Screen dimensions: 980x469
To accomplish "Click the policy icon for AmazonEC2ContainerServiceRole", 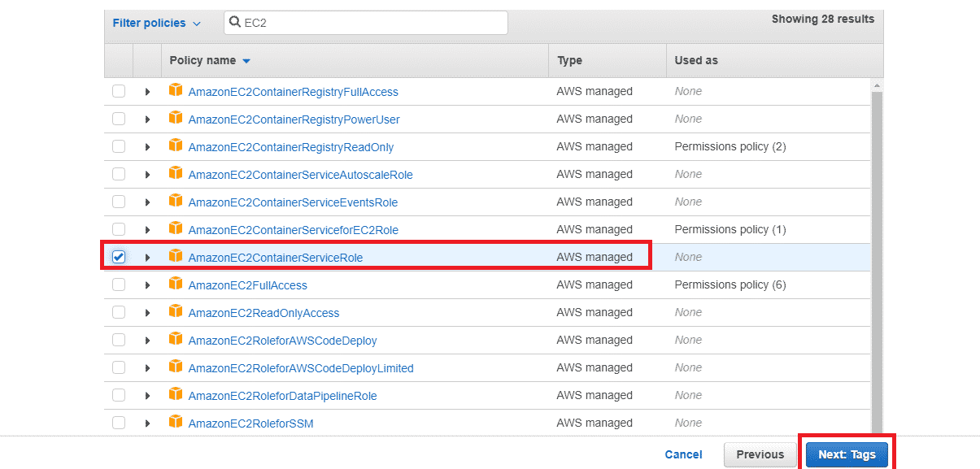I will (x=176, y=257).
